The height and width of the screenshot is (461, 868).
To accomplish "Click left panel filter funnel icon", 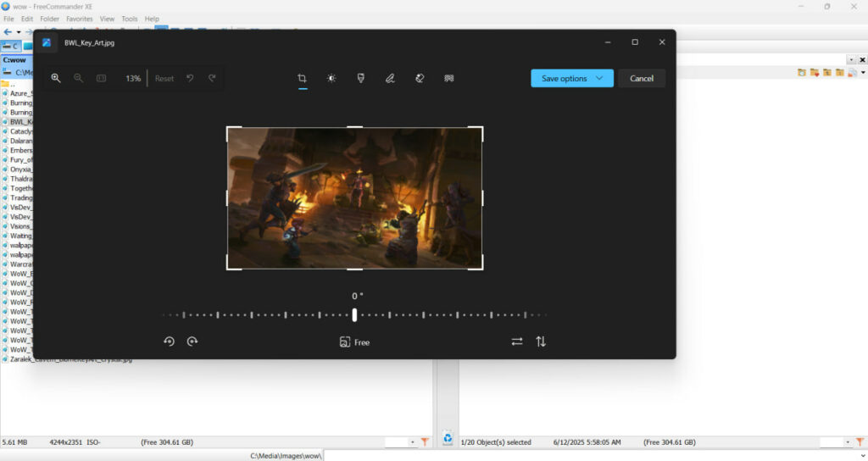I will 425,442.
